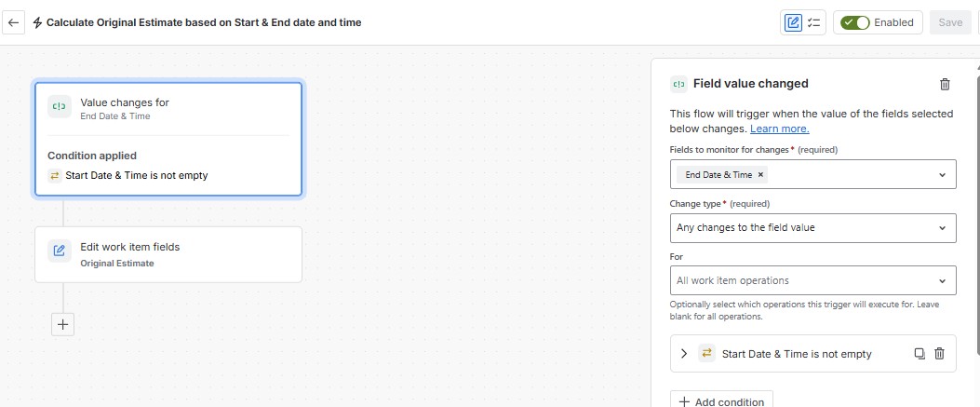This screenshot has width=980, height=407.
Task: Open the Change type dropdown
Action: [813, 228]
